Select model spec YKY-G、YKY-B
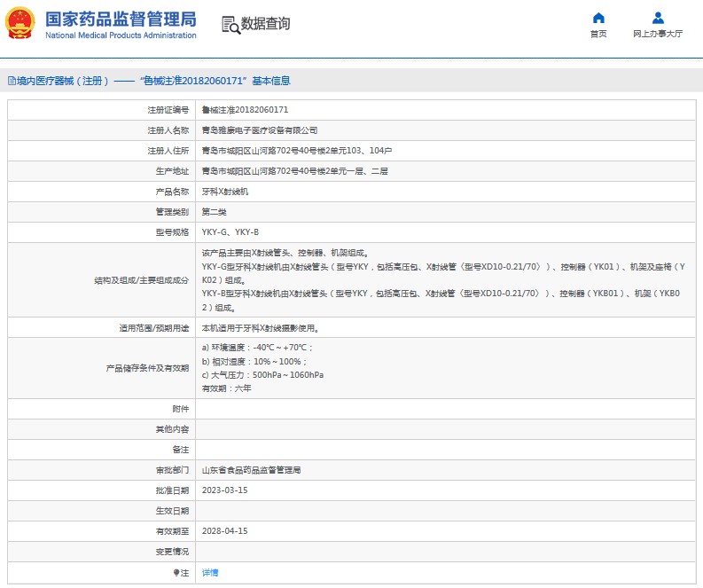Screen dimensions: 703x588 pyautogui.click(x=230, y=232)
